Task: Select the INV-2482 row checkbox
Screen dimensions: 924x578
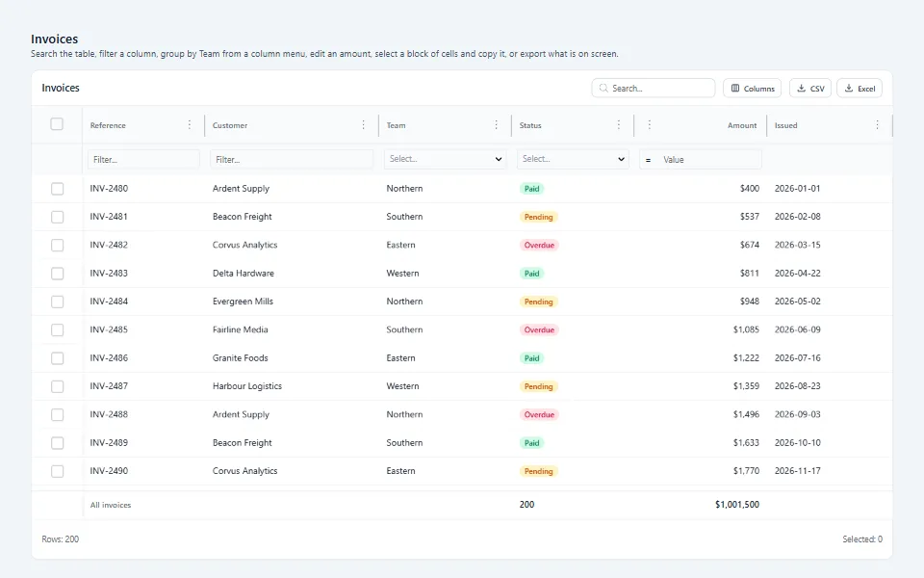Action: pos(57,245)
